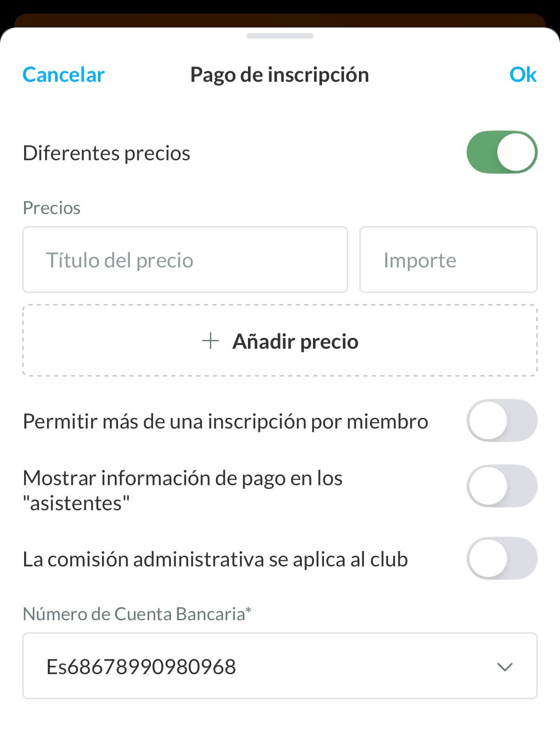This screenshot has width=560, height=734.
Task: Tap the Diferentes precios label text
Action: pyautogui.click(x=107, y=153)
